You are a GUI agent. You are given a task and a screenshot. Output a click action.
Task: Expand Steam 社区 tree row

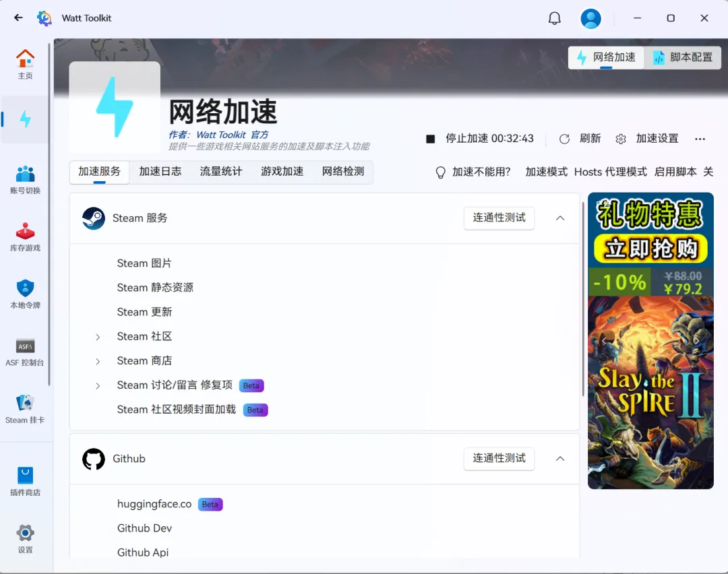click(x=98, y=337)
